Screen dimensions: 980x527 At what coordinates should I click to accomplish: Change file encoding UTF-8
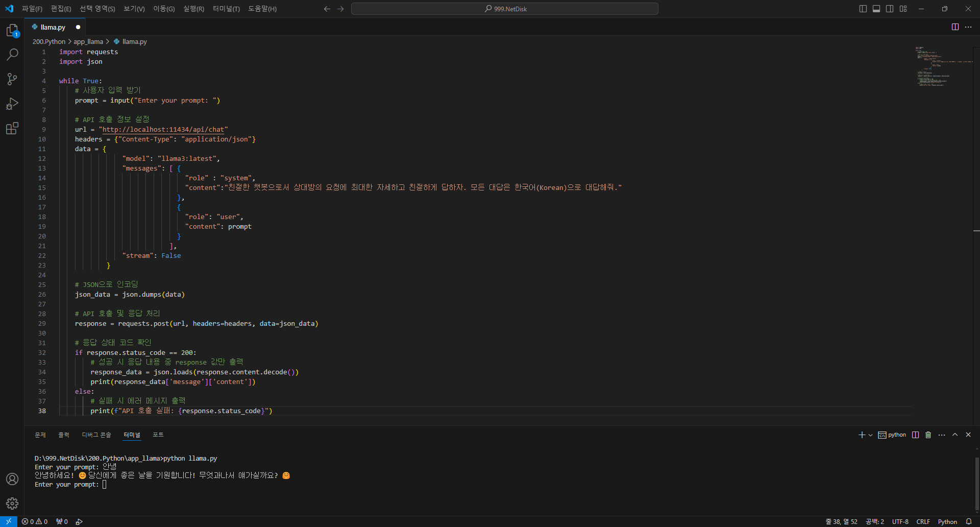(900, 521)
